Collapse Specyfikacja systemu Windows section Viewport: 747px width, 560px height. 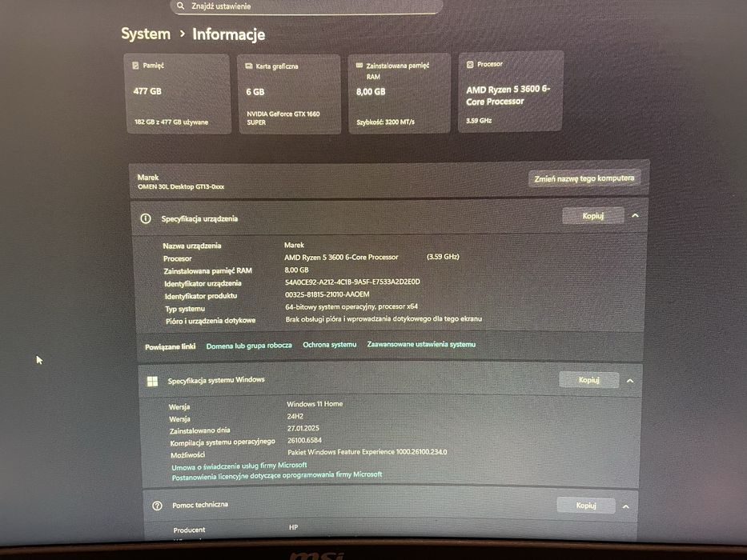pos(630,381)
